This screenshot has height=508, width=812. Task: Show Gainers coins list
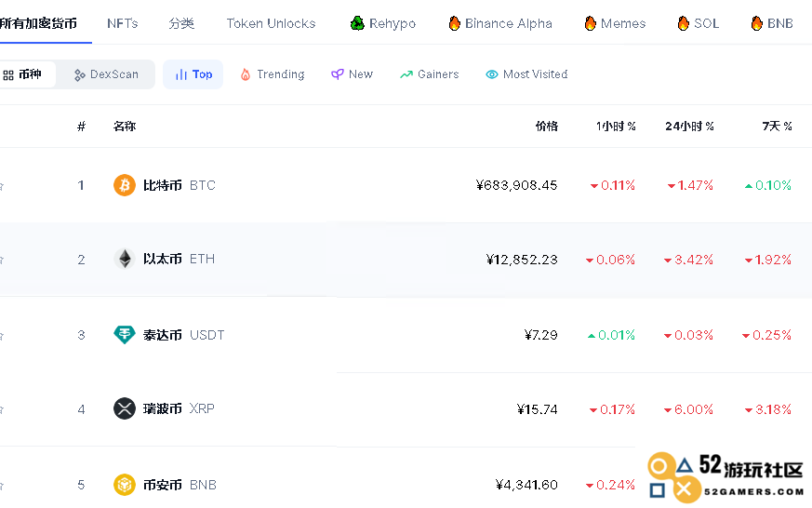(x=429, y=74)
